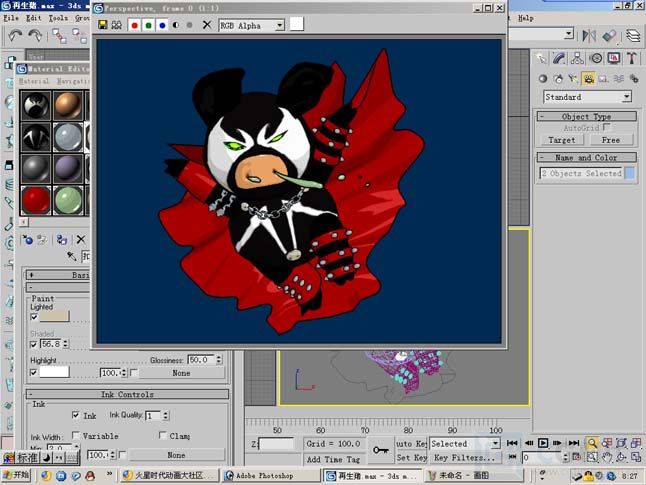Select the Lights category icon
This screenshot has height=485, width=646.
click(573, 79)
